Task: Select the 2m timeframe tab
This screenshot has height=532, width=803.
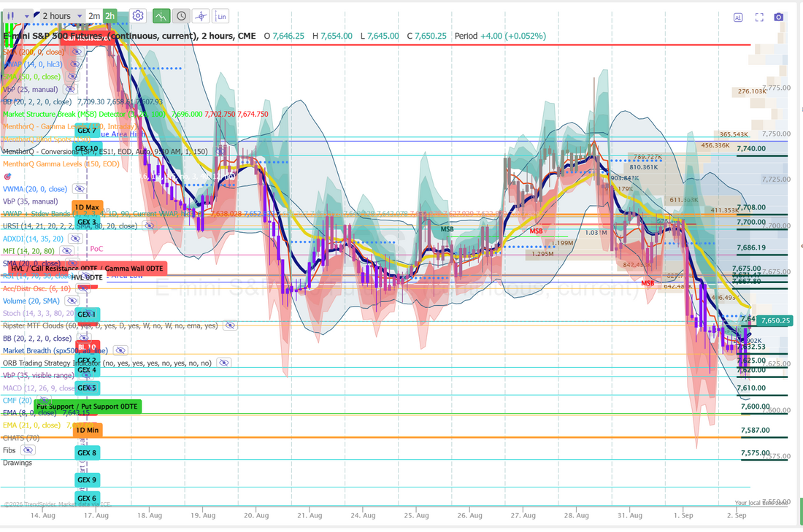Action: [93, 16]
